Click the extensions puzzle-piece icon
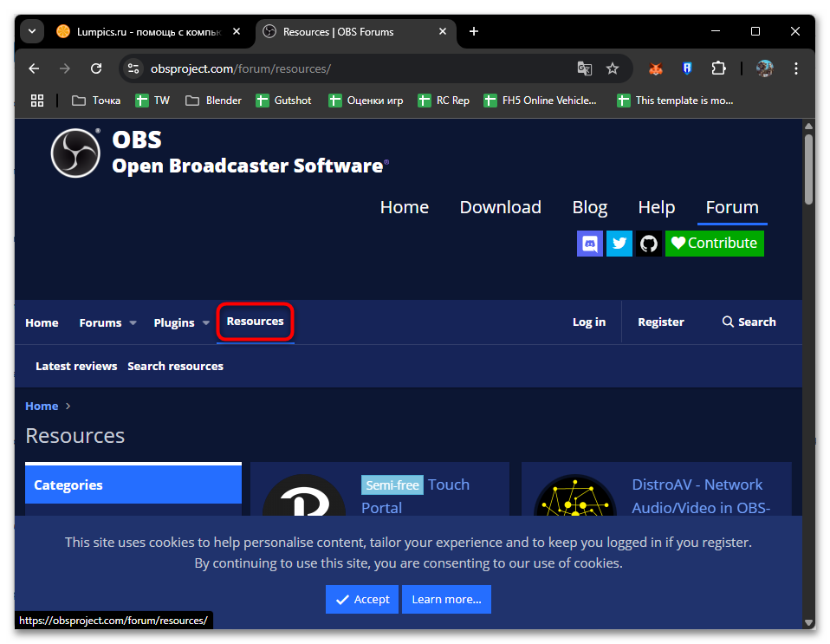 coord(720,68)
